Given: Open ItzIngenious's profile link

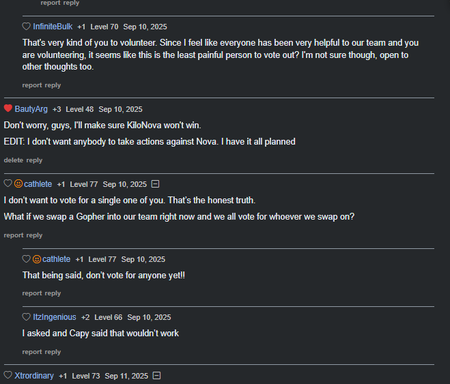Looking at the screenshot, I should coord(54,317).
